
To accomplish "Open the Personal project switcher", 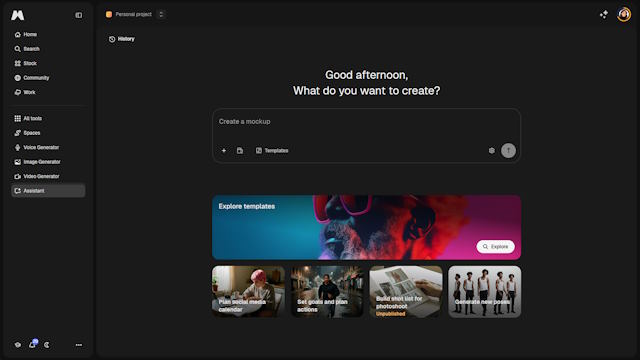I will coord(129,14).
